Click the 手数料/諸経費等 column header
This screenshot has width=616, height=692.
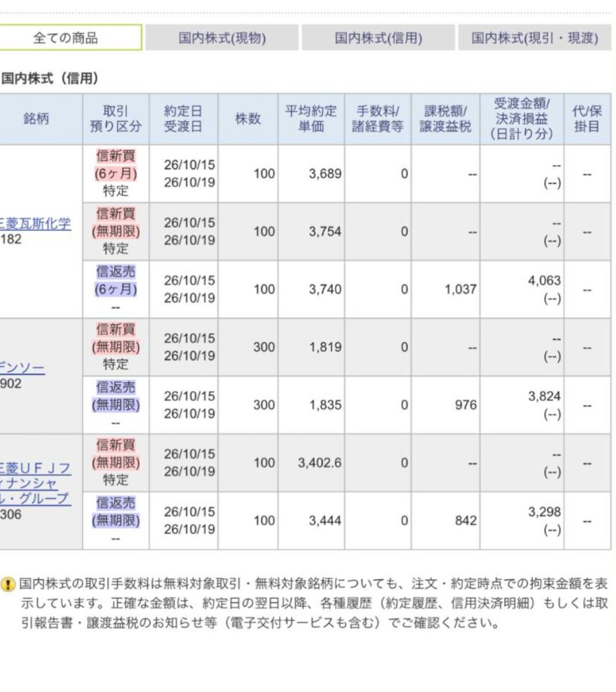pyautogui.click(x=378, y=119)
